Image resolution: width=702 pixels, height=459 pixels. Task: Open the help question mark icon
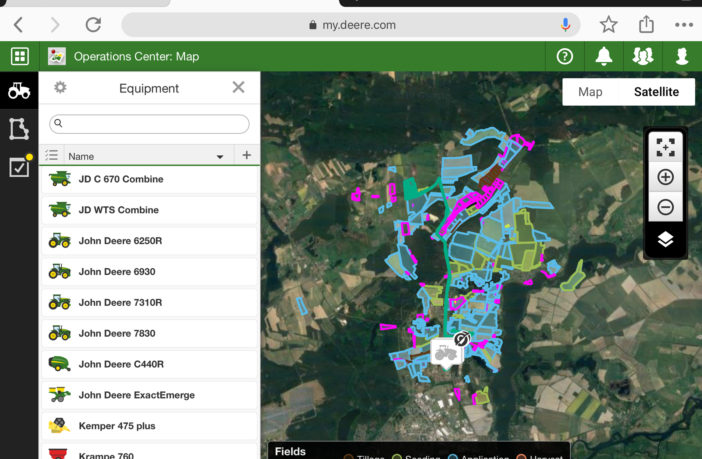pos(565,56)
